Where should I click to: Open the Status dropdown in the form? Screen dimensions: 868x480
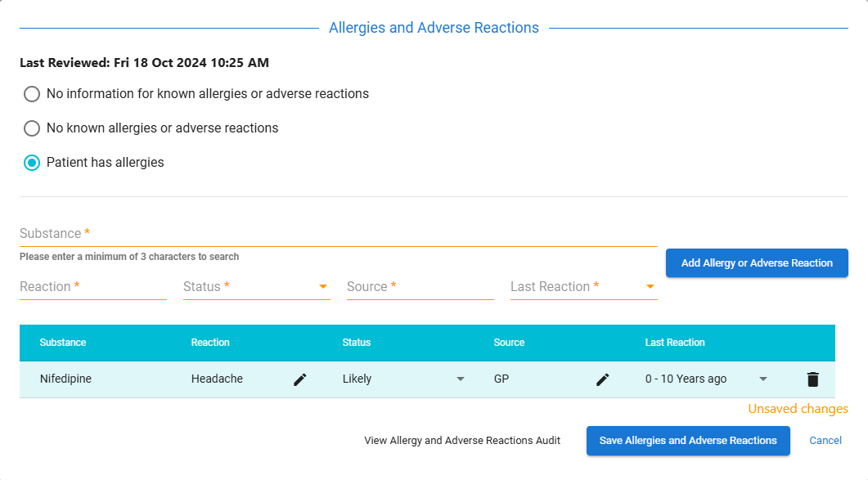[x=256, y=287]
